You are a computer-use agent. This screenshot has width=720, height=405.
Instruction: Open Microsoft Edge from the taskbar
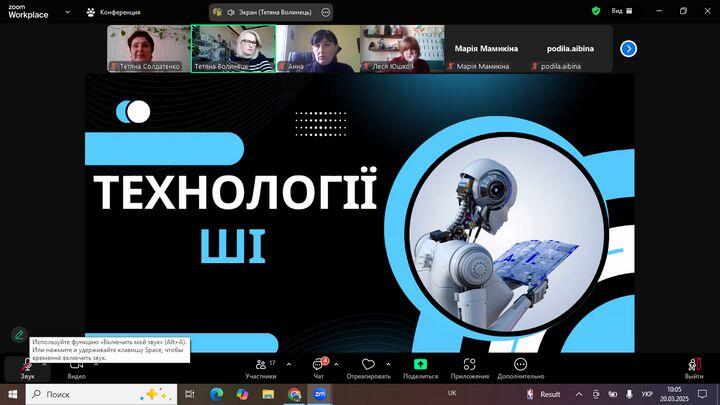216,394
